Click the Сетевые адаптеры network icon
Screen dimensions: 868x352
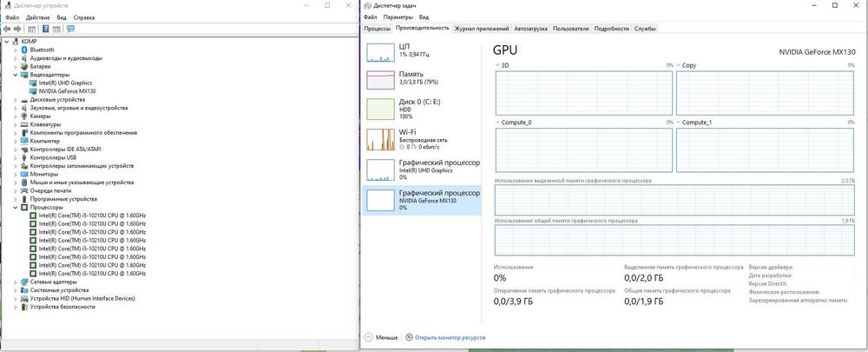tap(24, 282)
